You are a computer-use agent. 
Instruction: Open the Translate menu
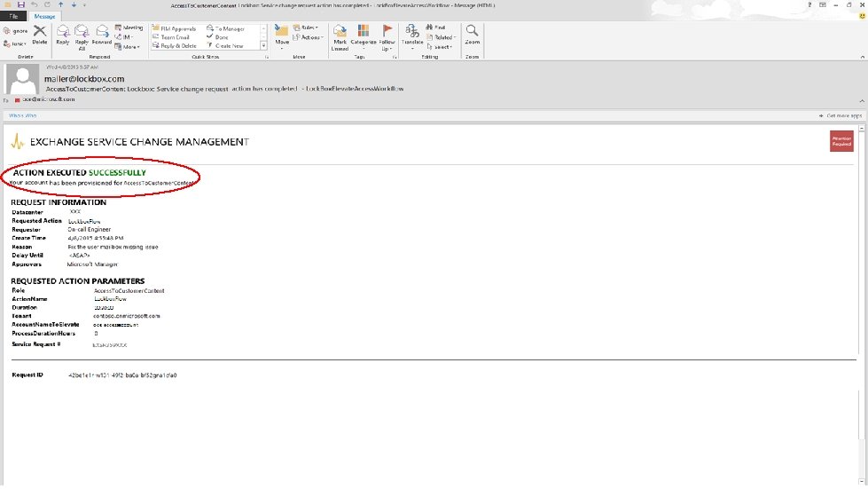[412, 37]
